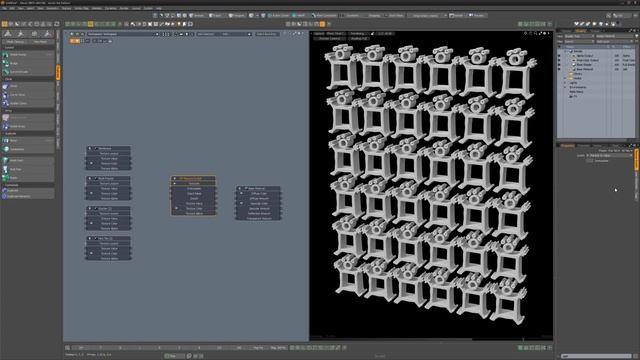Image resolution: width=640 pixels, height=360 pixels.
Task: Click Specular Color input on Base Material node
Action: click(x=258, y=203)
